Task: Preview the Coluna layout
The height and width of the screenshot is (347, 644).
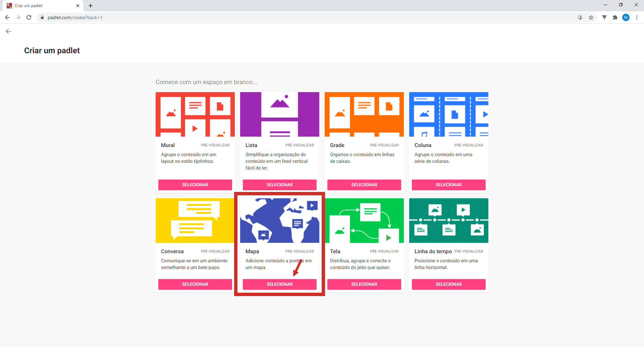Action: click(469, 145)
